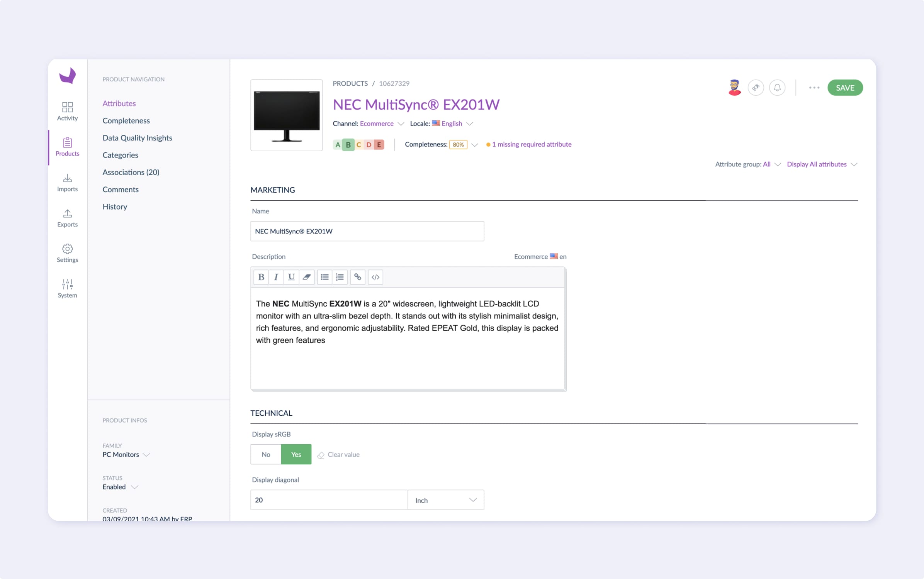Set Display sRGB to No
924x579 pixels.
tap(265, 454)
